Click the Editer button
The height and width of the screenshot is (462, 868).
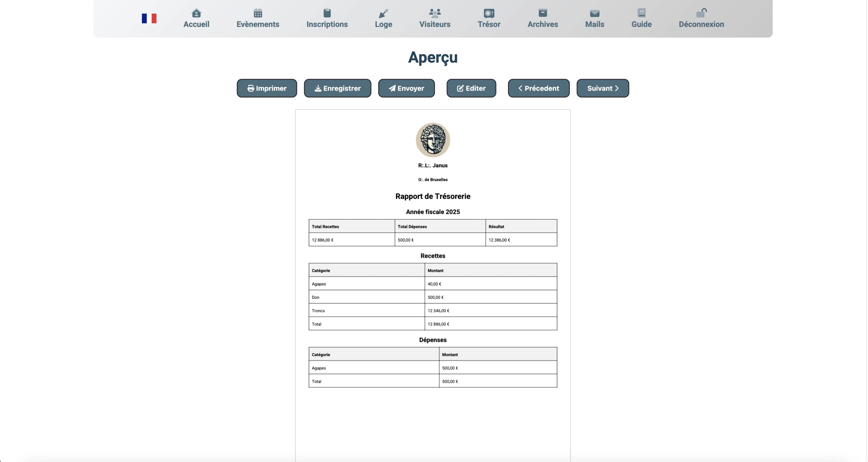[x=471, y=88]
